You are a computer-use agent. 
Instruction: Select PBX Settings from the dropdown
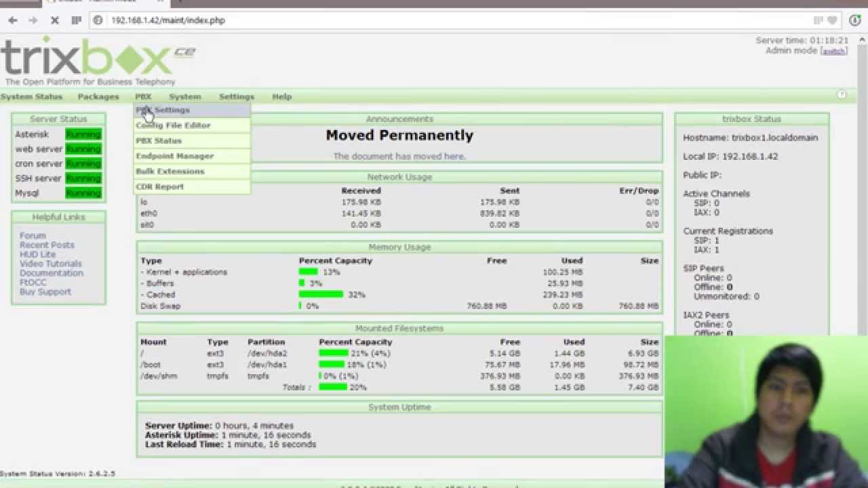click(192, 110)
